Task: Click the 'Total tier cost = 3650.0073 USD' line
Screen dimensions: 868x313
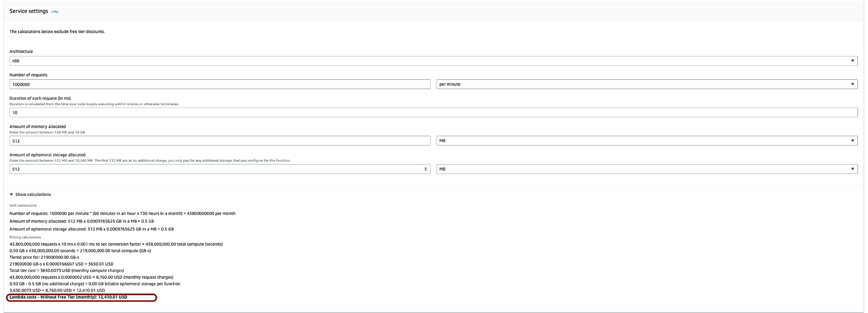Action: (66, 270)
